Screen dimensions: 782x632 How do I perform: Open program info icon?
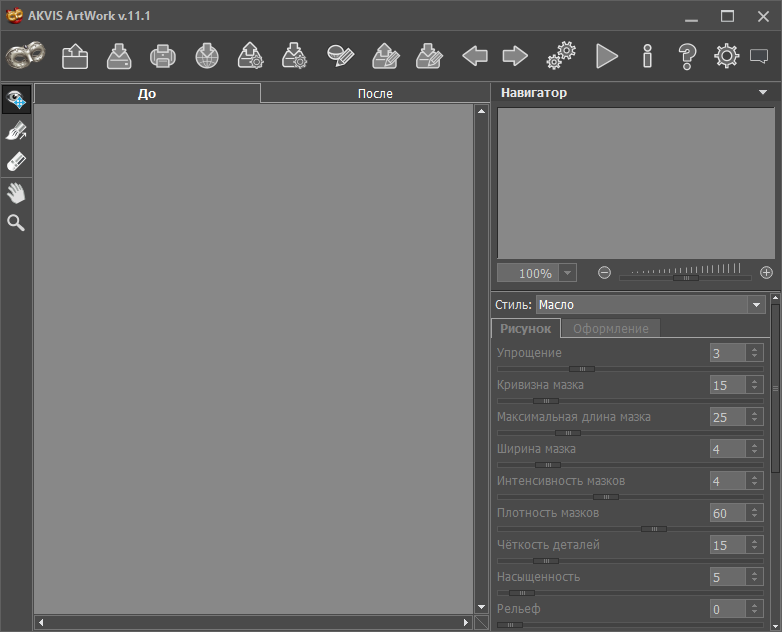[647, 56]
